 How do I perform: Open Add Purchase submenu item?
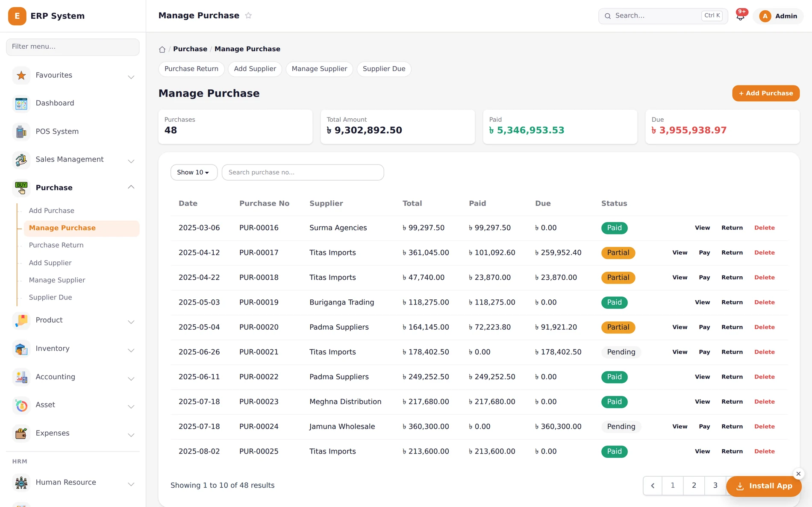52,211
